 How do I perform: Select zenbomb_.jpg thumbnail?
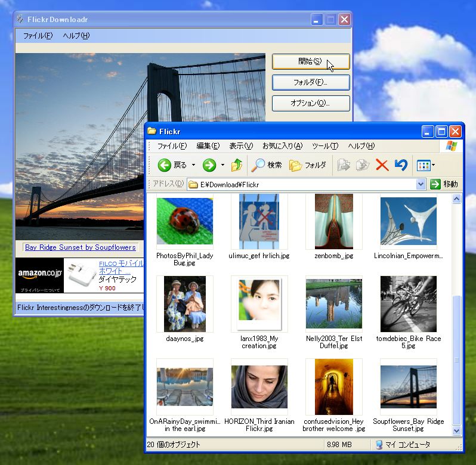pos(333,221)
